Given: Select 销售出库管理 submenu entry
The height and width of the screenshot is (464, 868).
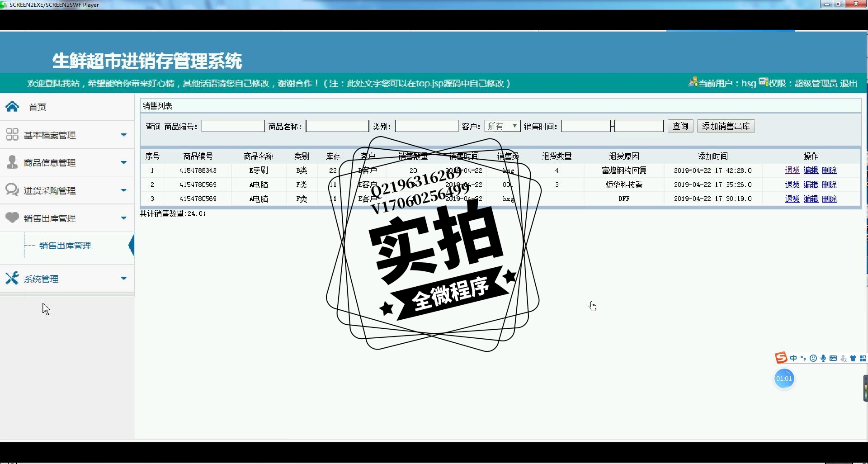Looking at the screenshot, I should click(x=65, y=246).
